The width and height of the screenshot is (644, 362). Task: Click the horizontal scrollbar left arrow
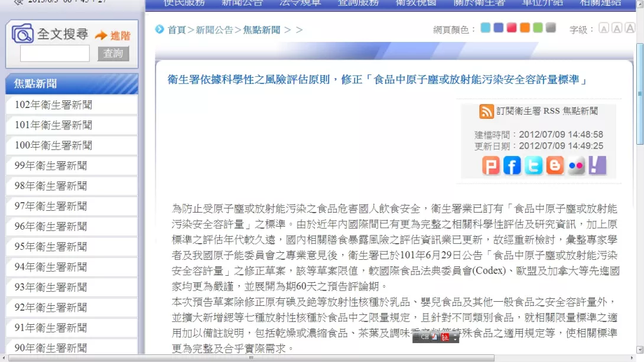4,358
